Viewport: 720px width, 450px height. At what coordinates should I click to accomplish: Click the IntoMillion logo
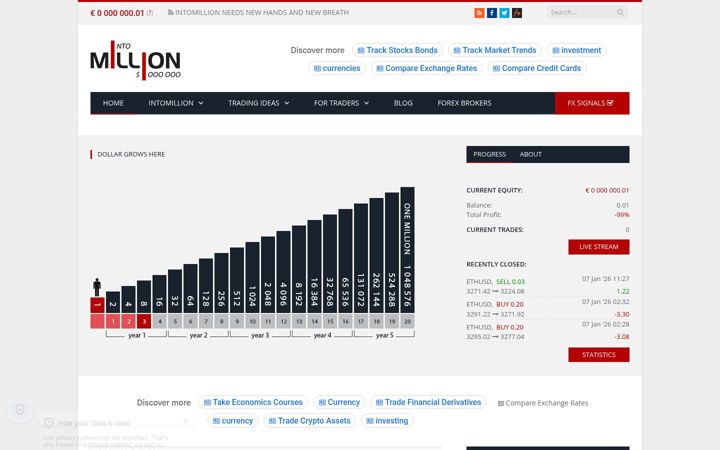(135, 60)
